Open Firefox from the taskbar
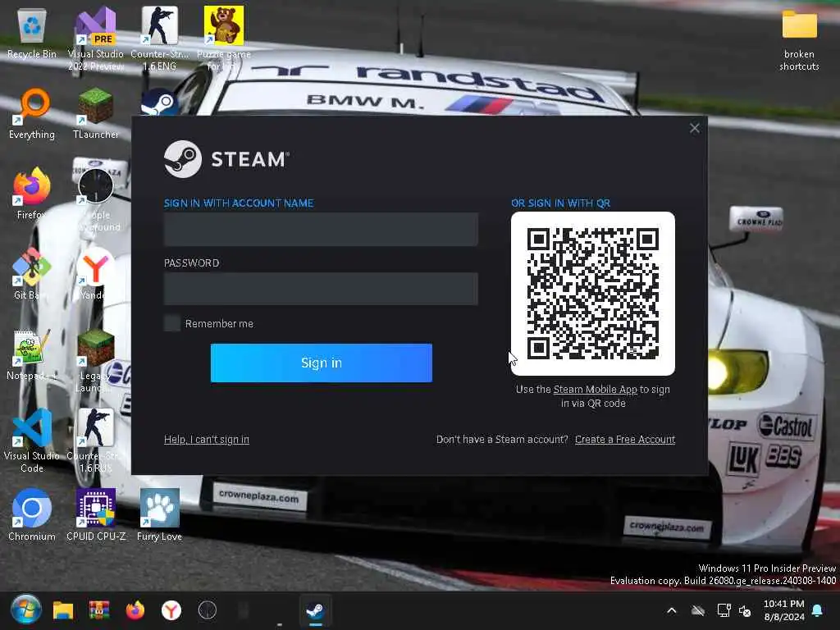840x630 pixels. [x=135, y=610]
